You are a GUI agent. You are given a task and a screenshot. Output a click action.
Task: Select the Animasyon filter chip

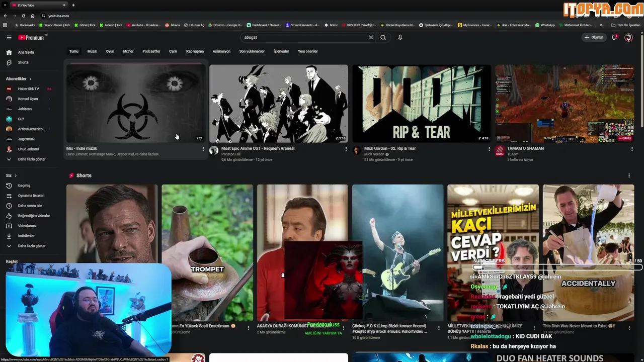point(221,51)
